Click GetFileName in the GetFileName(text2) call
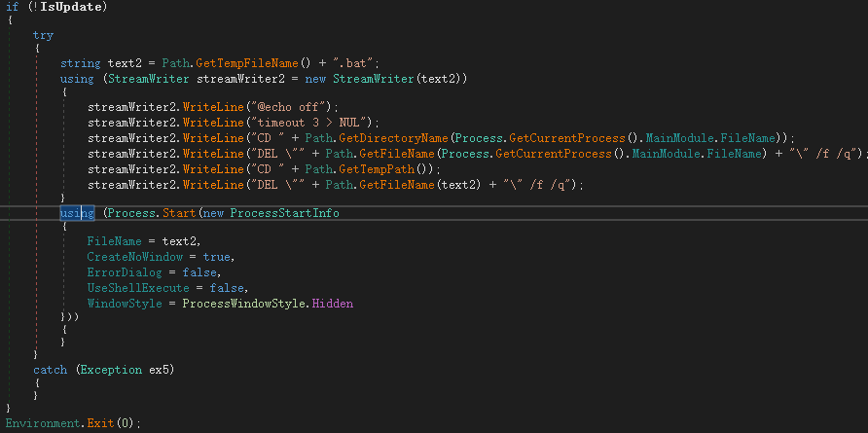Viewport: 868px width, 433px height. point(397,185)
